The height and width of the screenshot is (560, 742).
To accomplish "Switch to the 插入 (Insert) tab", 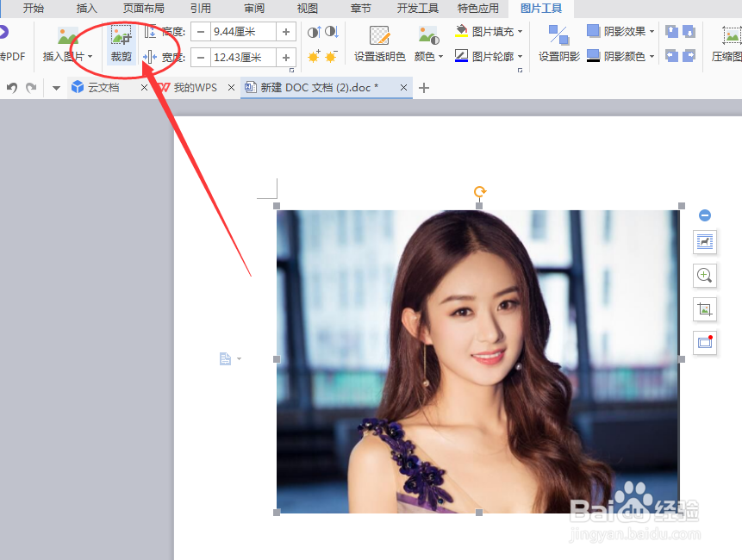I will tap(86, 9).
